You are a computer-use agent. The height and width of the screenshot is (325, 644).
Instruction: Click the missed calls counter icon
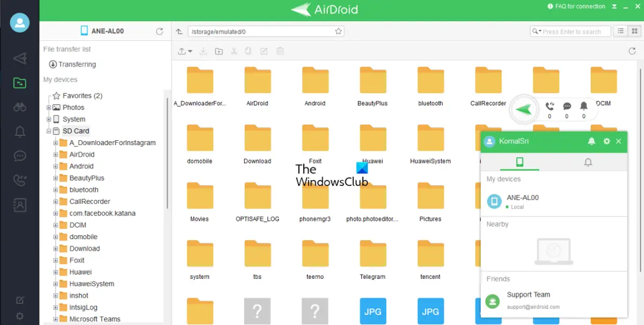550,106
